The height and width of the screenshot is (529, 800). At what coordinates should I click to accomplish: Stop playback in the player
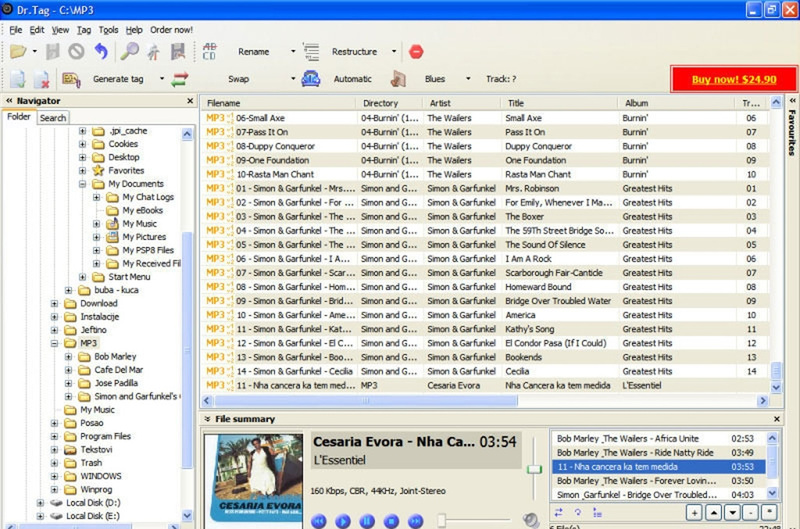pos(391,521)
